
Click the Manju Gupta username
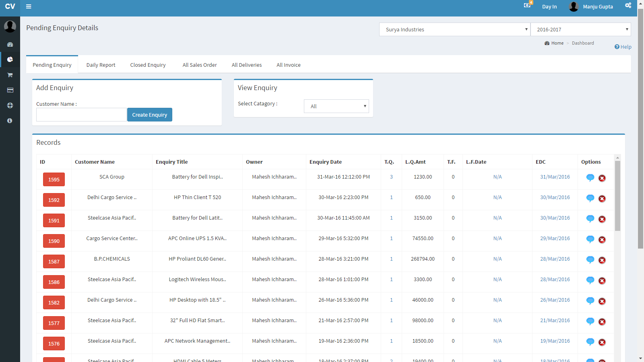(598, 6)
